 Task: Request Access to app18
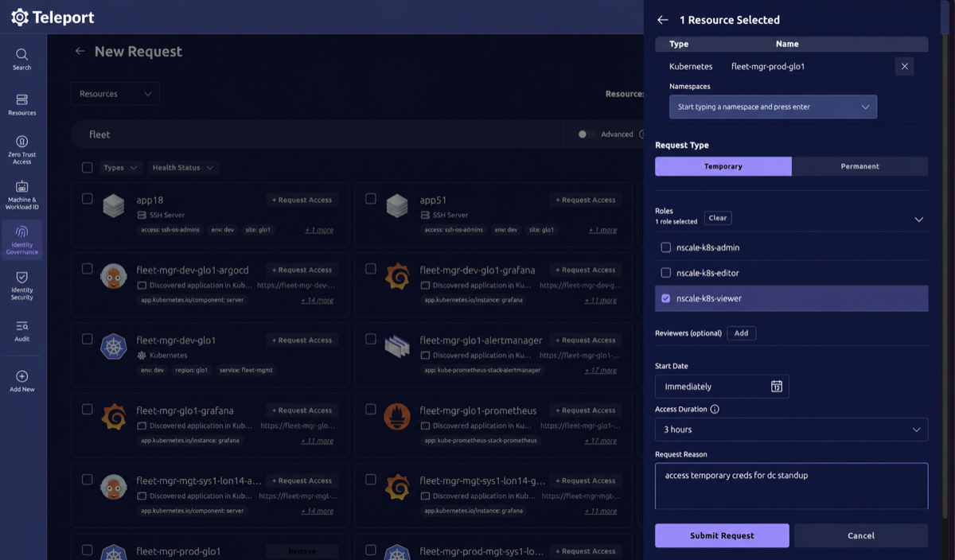click(302, 200)
